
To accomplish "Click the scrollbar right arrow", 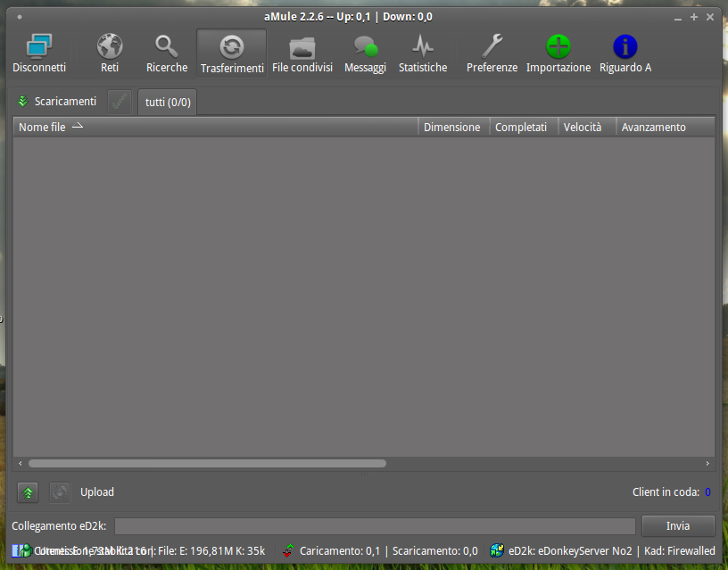I will coord(707,463).
